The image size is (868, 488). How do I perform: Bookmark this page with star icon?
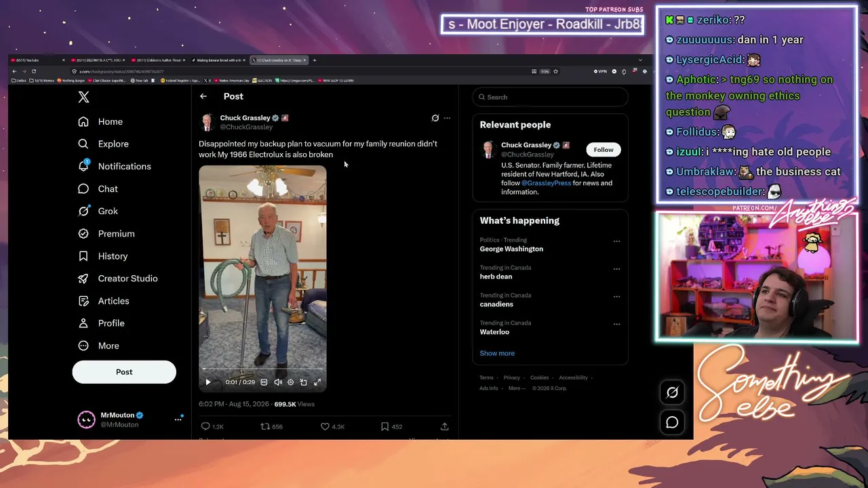click(555, 71)
